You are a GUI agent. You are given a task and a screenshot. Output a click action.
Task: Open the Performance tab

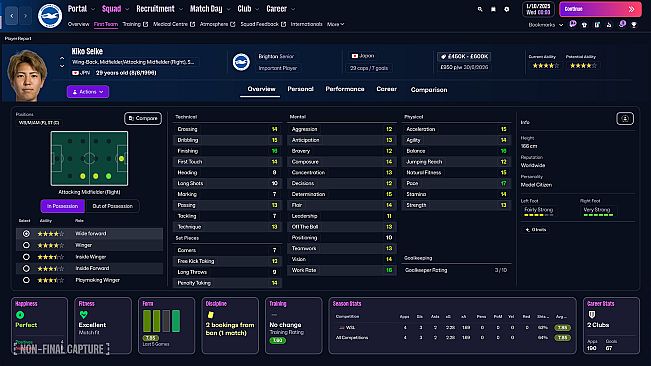pos(345,89)
